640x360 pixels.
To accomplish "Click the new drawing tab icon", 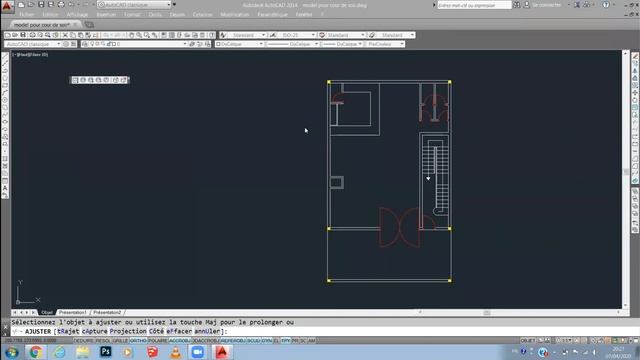I will click(89, 25).
